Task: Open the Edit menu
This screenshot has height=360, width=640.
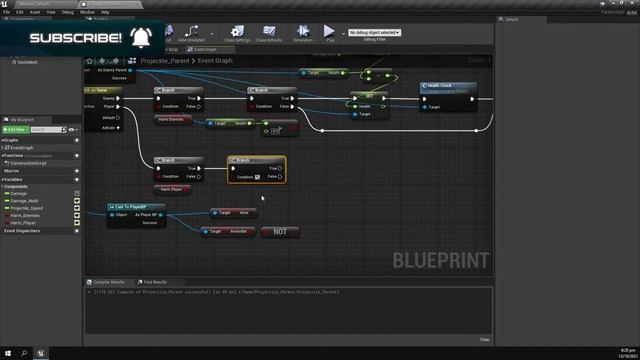Action: (20, 12)
